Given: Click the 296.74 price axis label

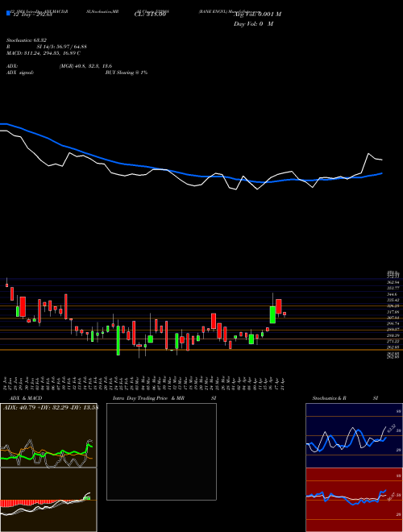Looking at the screenshot, I should 393,324.
